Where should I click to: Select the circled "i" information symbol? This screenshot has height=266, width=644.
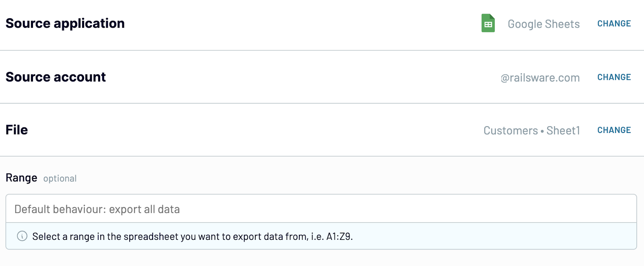tap(22, 236)
